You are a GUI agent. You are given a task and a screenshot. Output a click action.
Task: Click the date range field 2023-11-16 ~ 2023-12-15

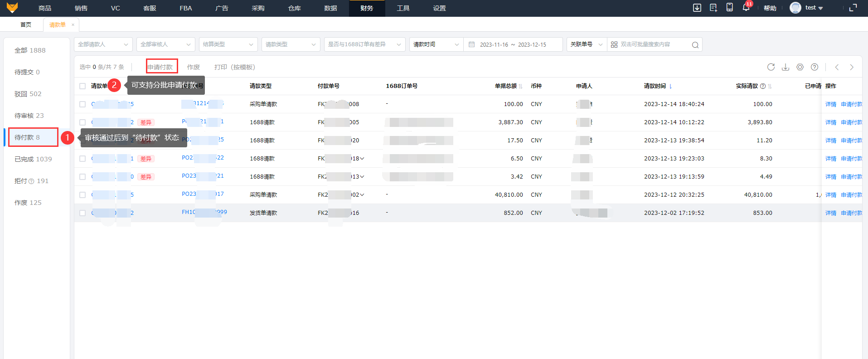(x=513, y=45)
